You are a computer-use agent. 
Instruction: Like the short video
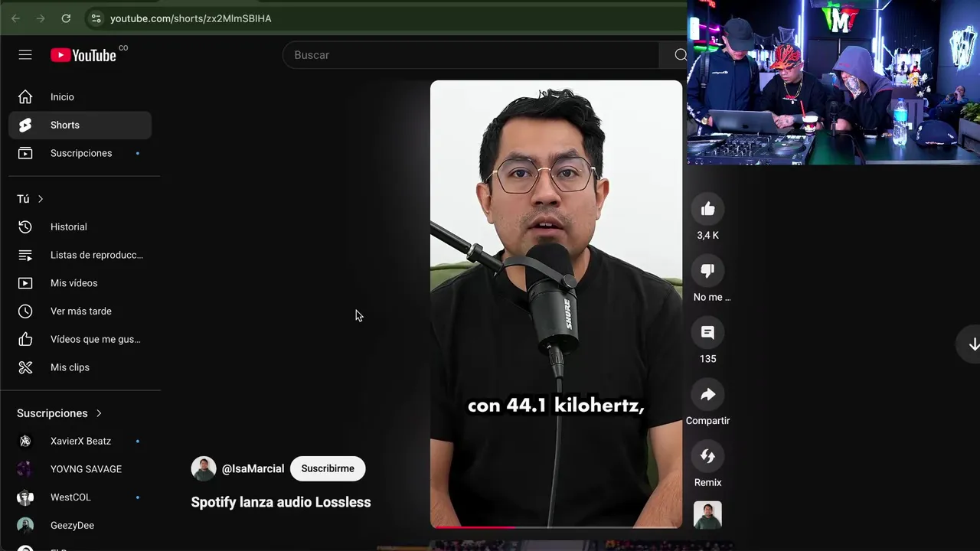click(707, 209)
